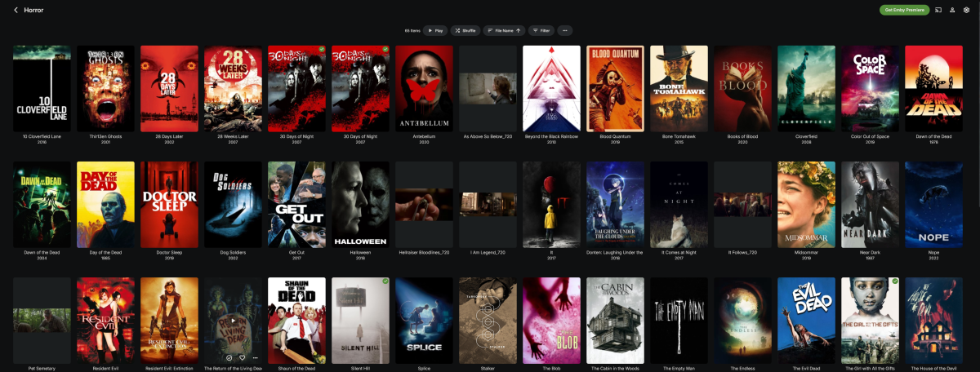This screenshot has width=980, height=372.
Task: Open the 10 Cloverfield Lane poster
Action: coord(42,88)
